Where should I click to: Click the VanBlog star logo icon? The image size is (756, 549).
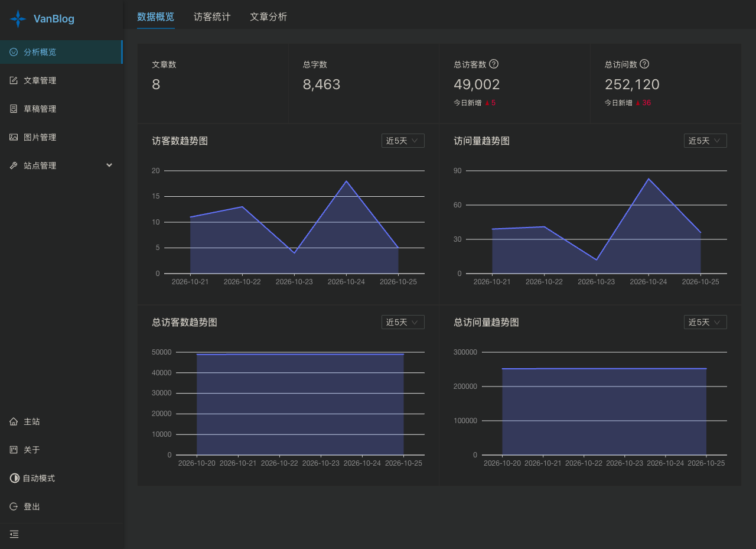(x=18, y=19)
